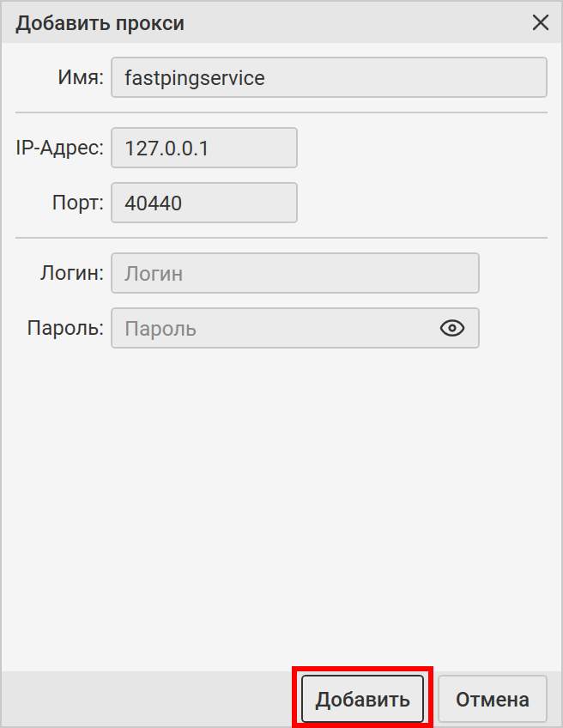
Task: Click into the empty Логин field
Action: pyautogui.click(x=295, y=274)
